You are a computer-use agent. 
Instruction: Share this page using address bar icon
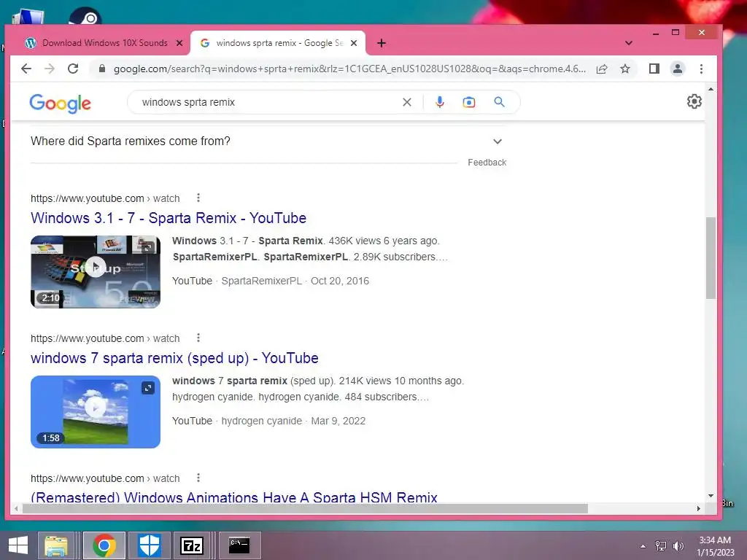pyautogui.click(x=602, y=69)
